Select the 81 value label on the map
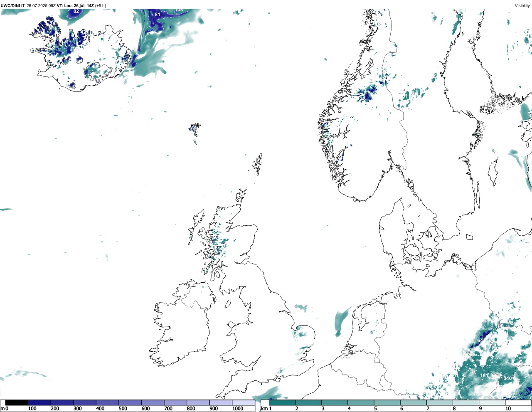Viewport: 532px width, 412px height. [x=158, y=15]
